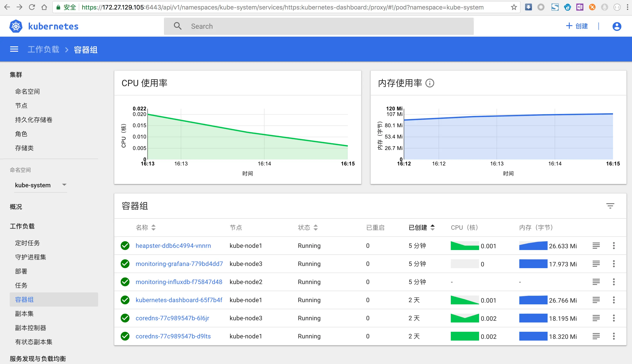Open actions menu for the heapster pod
This screenshot has height=364, width=632.
(613, 245)
